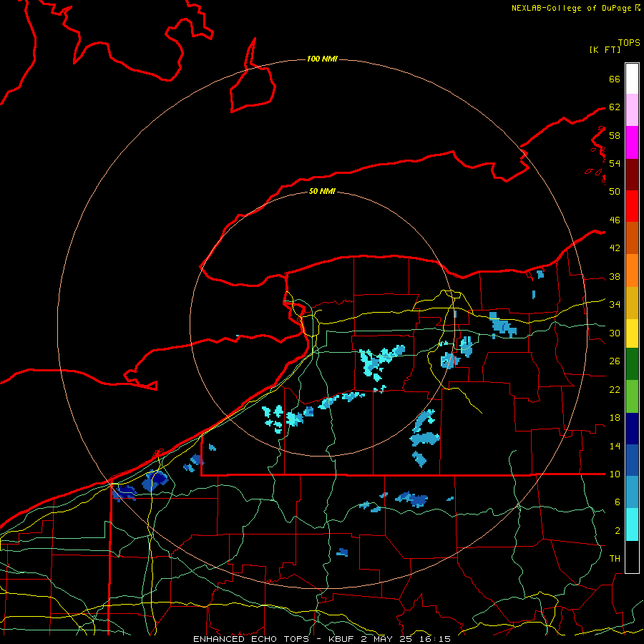644x644 pixels.
Task: Click the light green legend swatch
Action: (632, 396)
